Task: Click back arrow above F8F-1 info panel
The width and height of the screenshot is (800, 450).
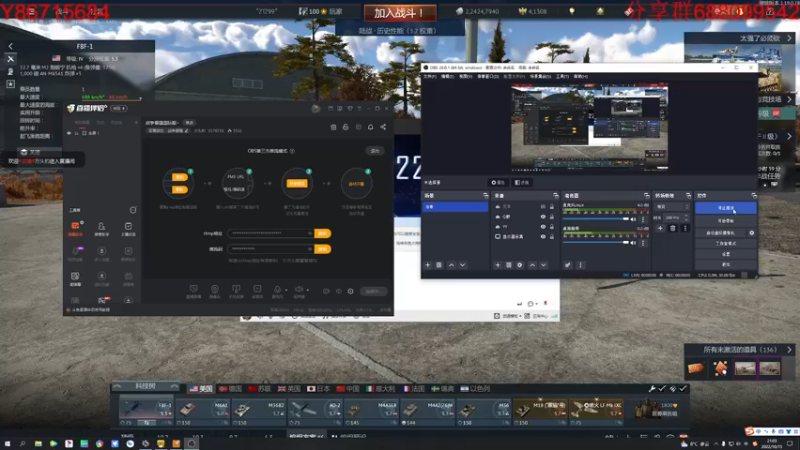Action: click(10, 46)
